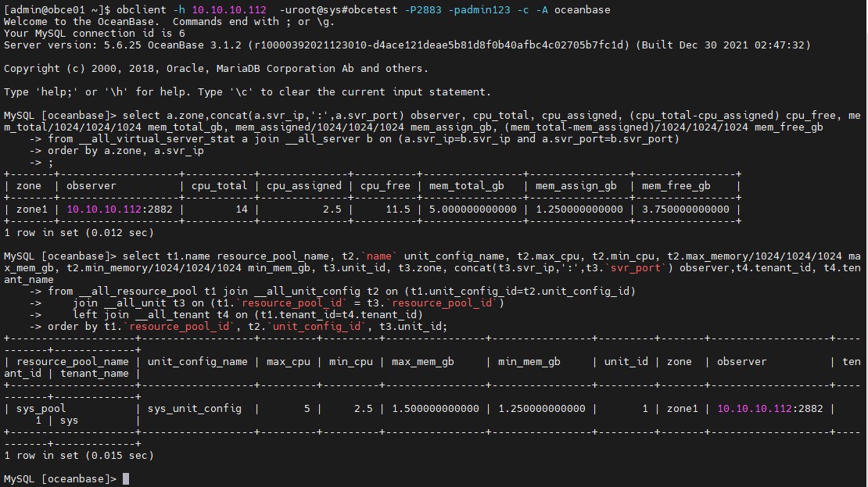Click `resource_pool_id` in the order by line

point(179,327)
